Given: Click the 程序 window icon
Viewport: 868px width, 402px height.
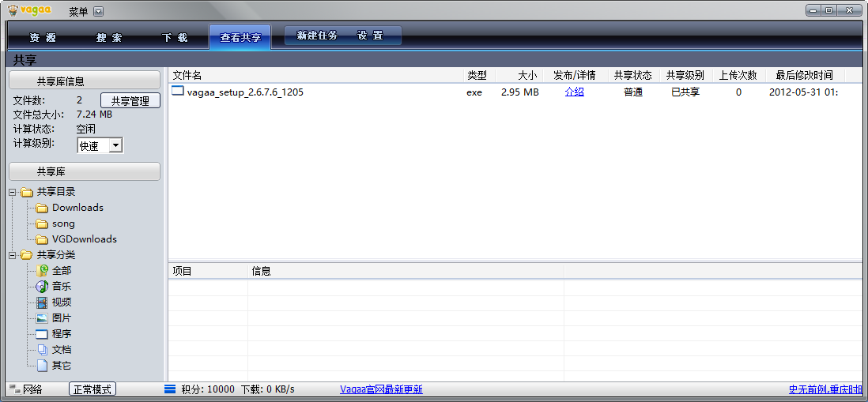Looking at the screenshot, I should 42,334.
